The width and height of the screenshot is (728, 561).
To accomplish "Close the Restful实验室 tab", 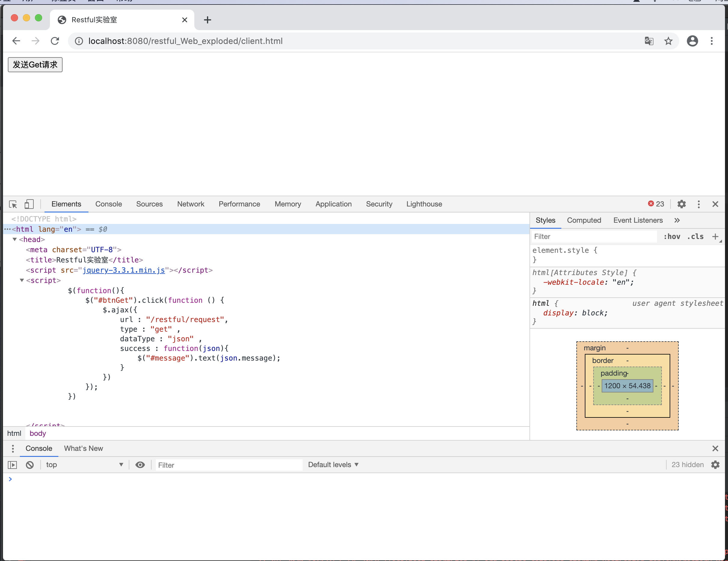I will tap(185, 20).
